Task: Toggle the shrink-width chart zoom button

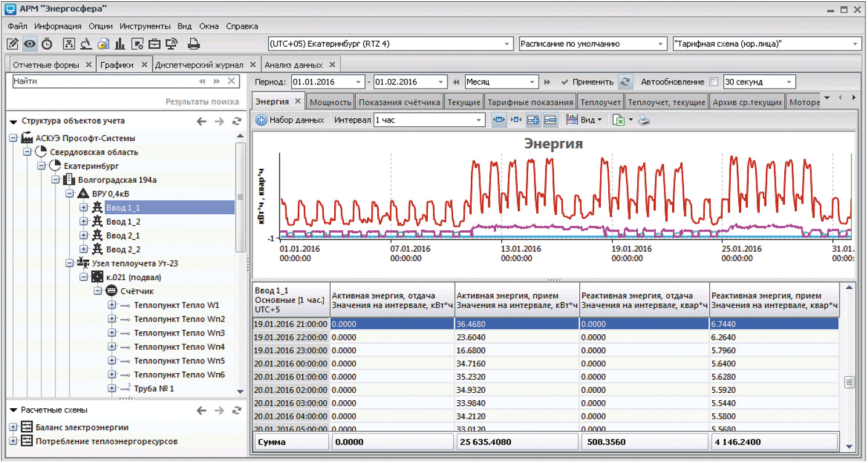Action: pos(516,120)
